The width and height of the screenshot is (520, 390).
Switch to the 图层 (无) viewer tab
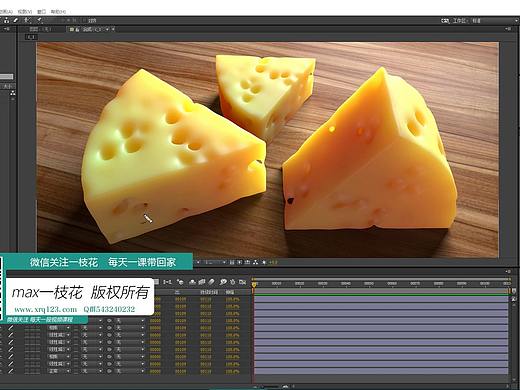pos(39,29)
